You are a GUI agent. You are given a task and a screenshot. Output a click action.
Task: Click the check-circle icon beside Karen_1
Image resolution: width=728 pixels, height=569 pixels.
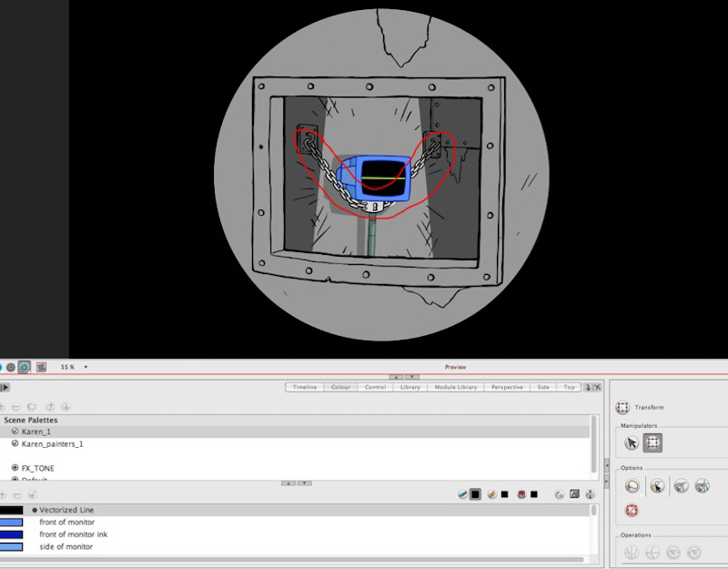[x=15, y=432]
